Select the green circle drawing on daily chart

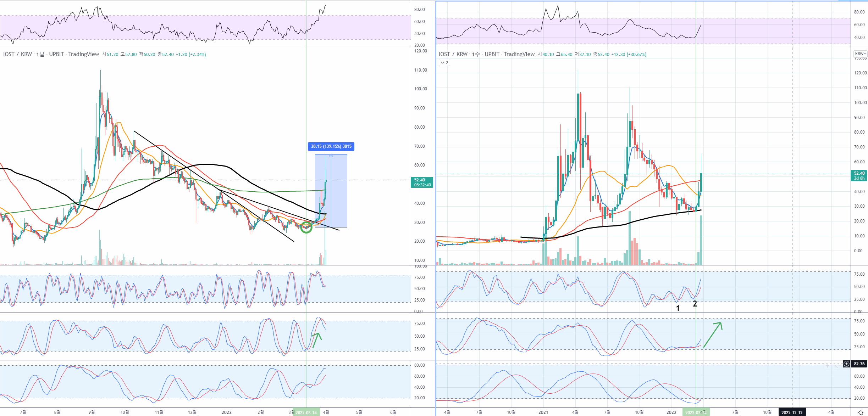306,227
